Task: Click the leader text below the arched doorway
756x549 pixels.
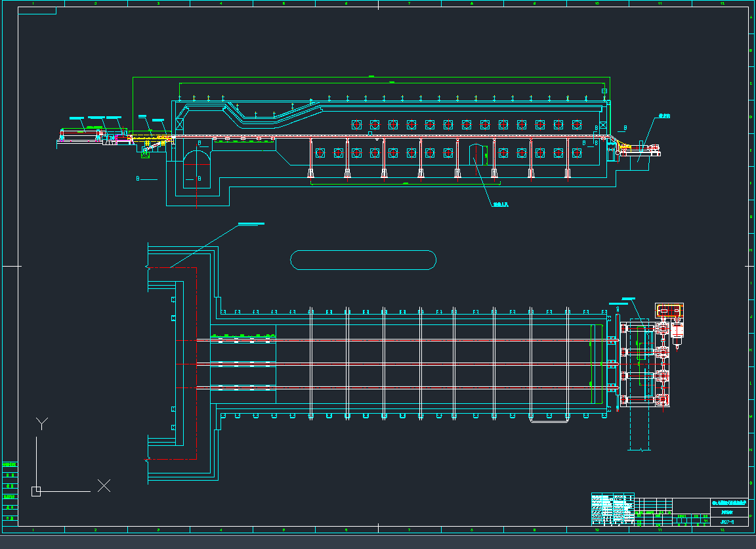Action: pyautogui.click(x=501, y=205)
